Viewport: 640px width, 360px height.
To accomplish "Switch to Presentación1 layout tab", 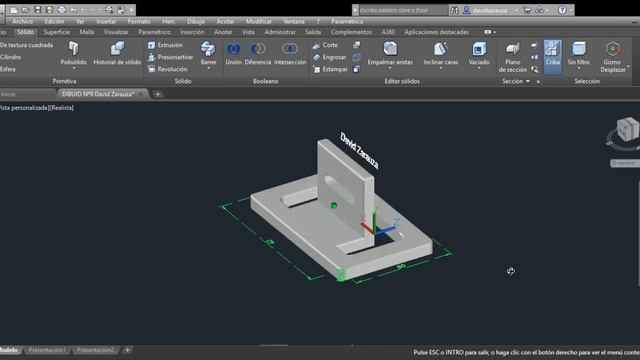I will coord(47,350).
